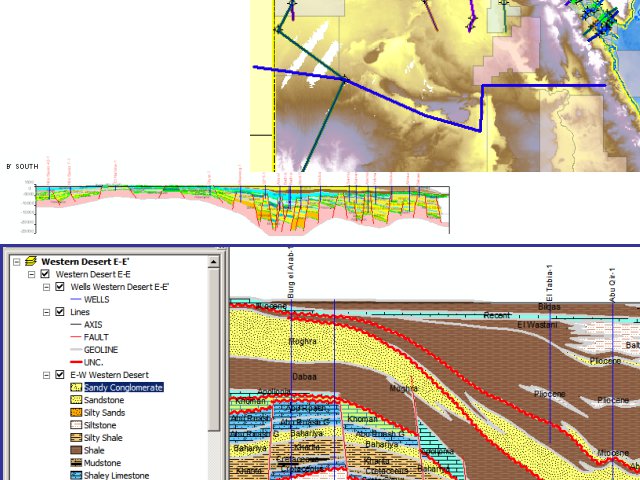Collapse the Western Desert E-E' data frame
Image resolution: width=640 pixels, height=480 pixels.
tap(16, 262)
